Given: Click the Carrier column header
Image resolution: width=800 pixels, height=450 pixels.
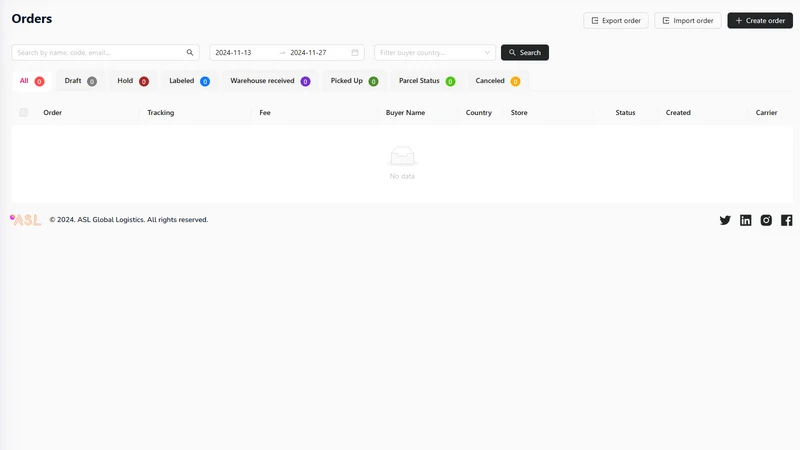Looking at the screenshot, I should coord(766,113).
